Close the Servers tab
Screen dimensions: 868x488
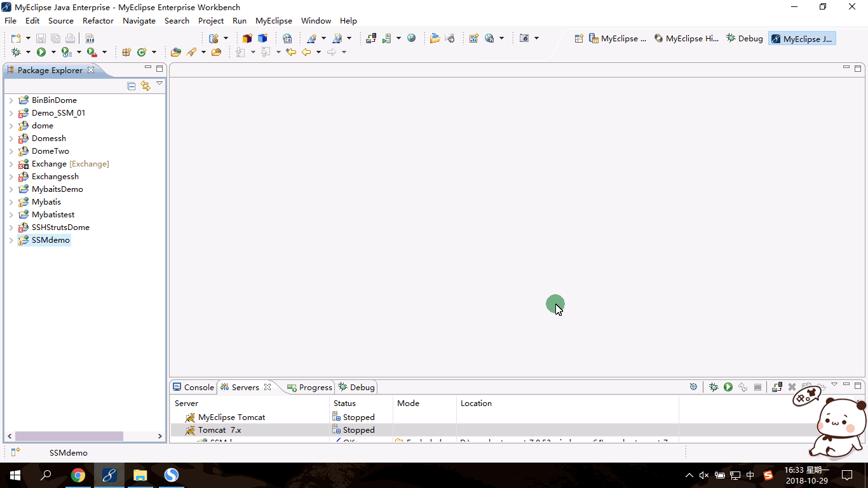pyautogui.click(x=268, y=387)
